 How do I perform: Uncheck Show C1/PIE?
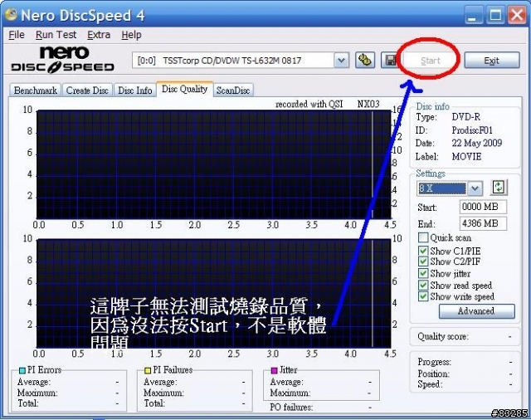pos(423,251)
